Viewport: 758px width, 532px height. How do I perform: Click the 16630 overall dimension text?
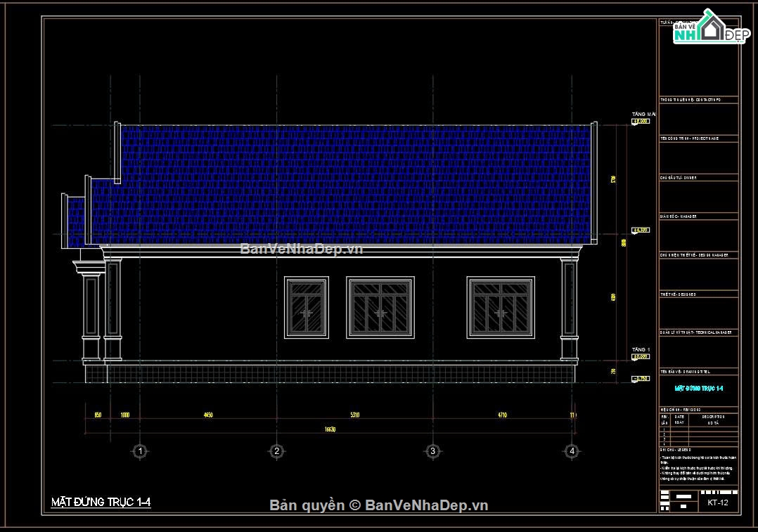coord(330,429)
